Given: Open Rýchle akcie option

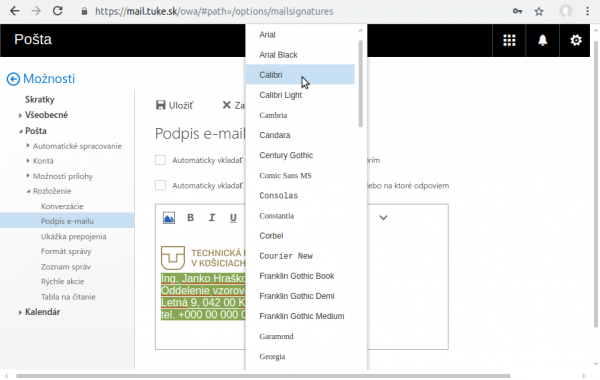Looking at the screenshot, I should (62, 282).
